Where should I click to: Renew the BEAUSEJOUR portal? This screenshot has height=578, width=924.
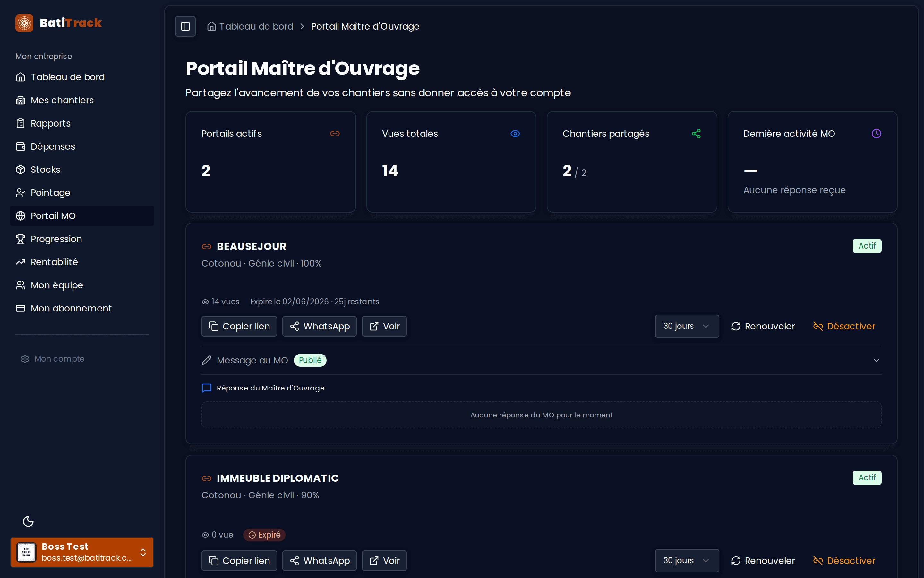click(763, 326)
